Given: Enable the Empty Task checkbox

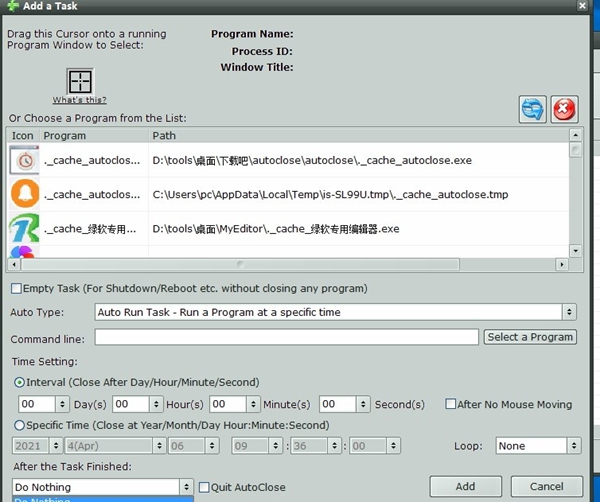Looking at the screenshot, I should 16,288.
